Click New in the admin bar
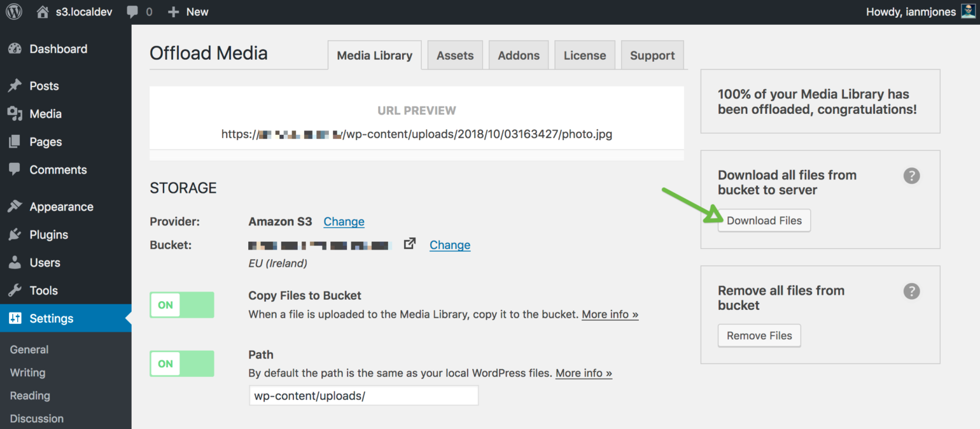 (x=197, y=12)
